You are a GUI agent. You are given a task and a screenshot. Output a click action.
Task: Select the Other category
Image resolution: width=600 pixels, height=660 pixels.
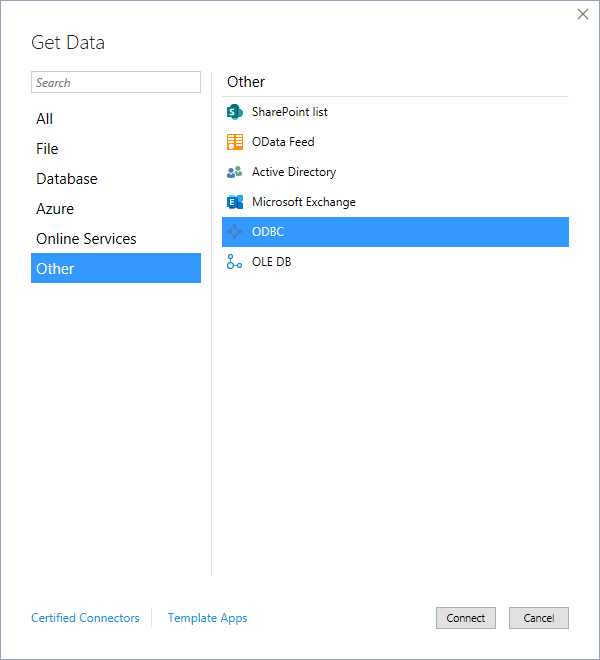[x=56, y=269]
